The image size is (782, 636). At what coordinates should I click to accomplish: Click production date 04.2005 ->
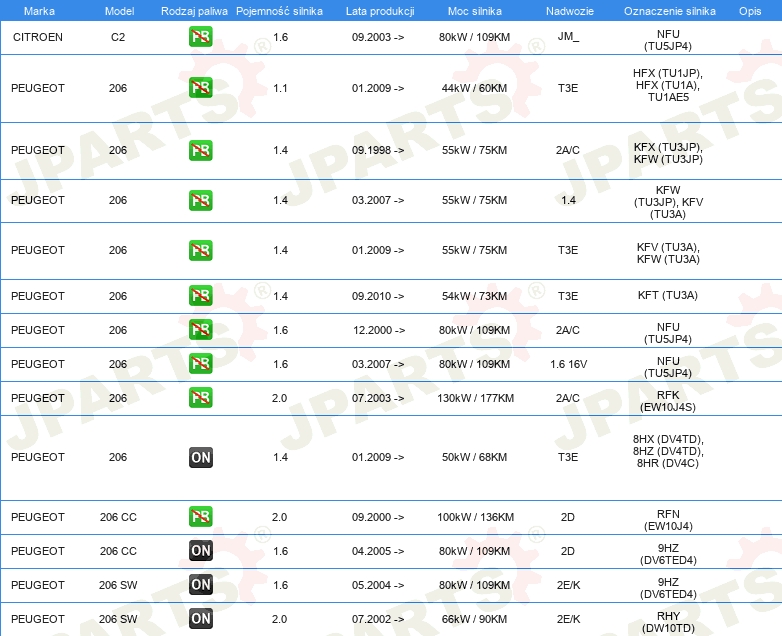click(x=378, y=551)
